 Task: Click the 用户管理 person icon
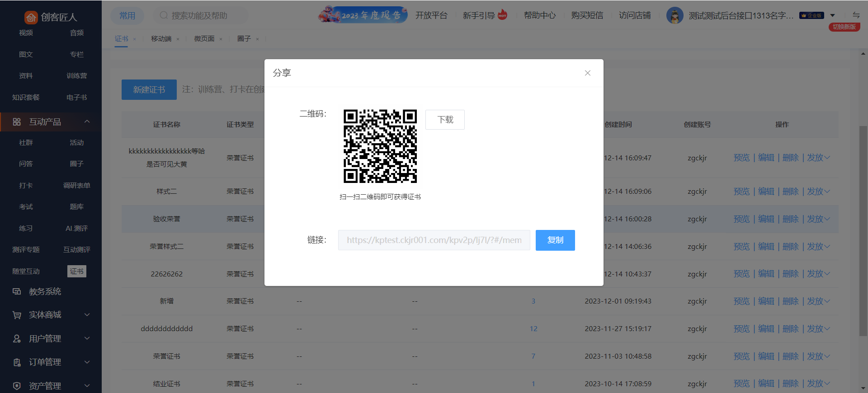17,338
